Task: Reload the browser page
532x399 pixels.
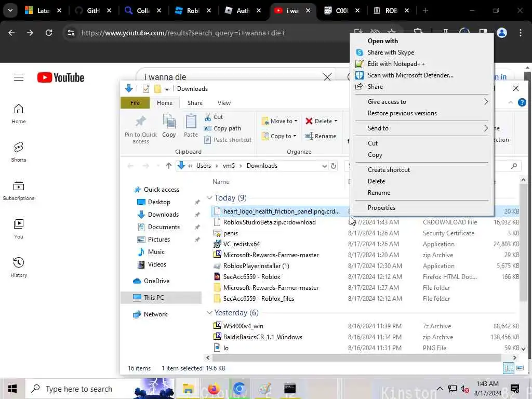Action: (49, 33)
